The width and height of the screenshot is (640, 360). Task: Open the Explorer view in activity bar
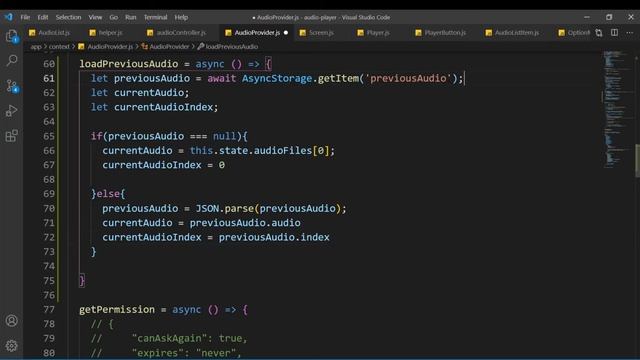(12, 36)
